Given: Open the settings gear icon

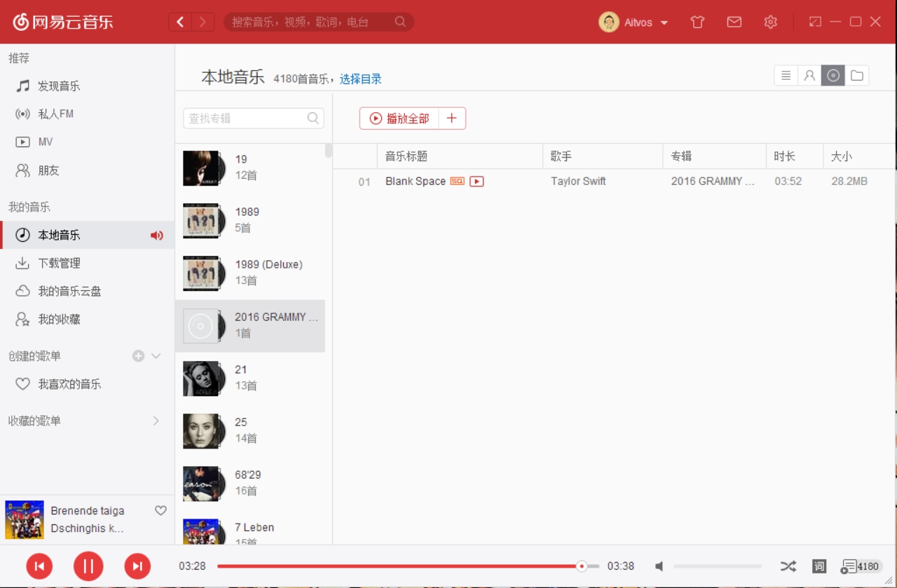Looking at the screenshot, I should (770, 22).
